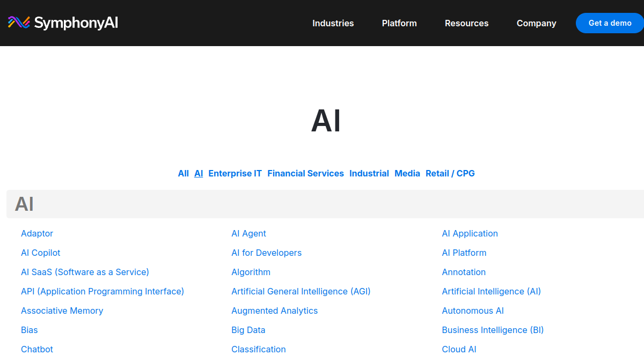Open the Adaptor glossary term
The image size is (644, 362).
(x=37, y=233)
